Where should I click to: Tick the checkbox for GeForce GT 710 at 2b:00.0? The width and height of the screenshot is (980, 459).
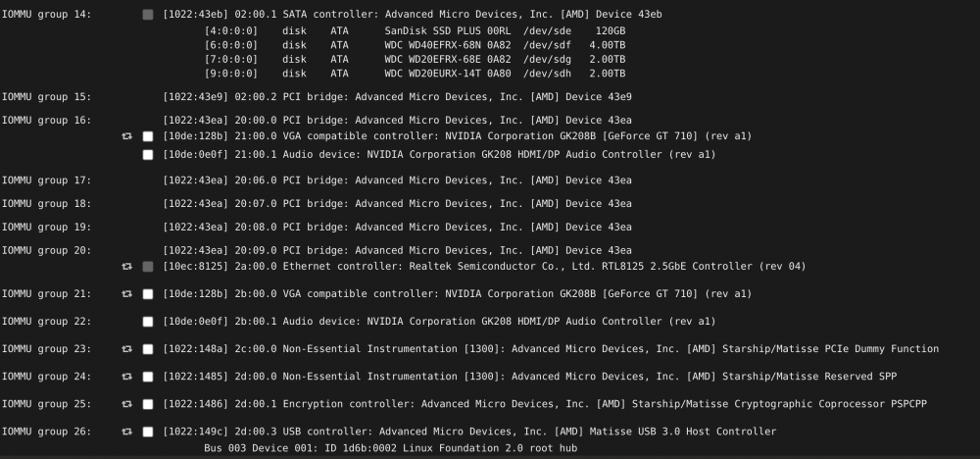point(148,294)
